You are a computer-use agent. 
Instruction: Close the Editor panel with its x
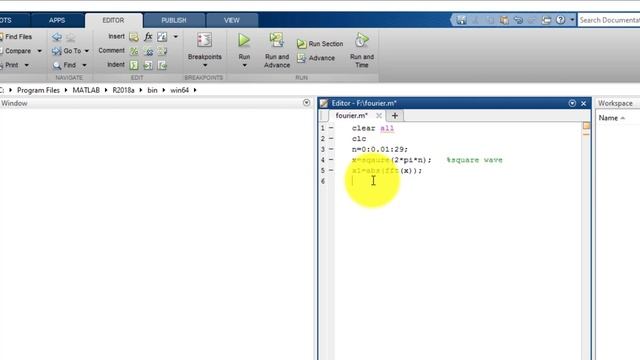click(584, 103)
